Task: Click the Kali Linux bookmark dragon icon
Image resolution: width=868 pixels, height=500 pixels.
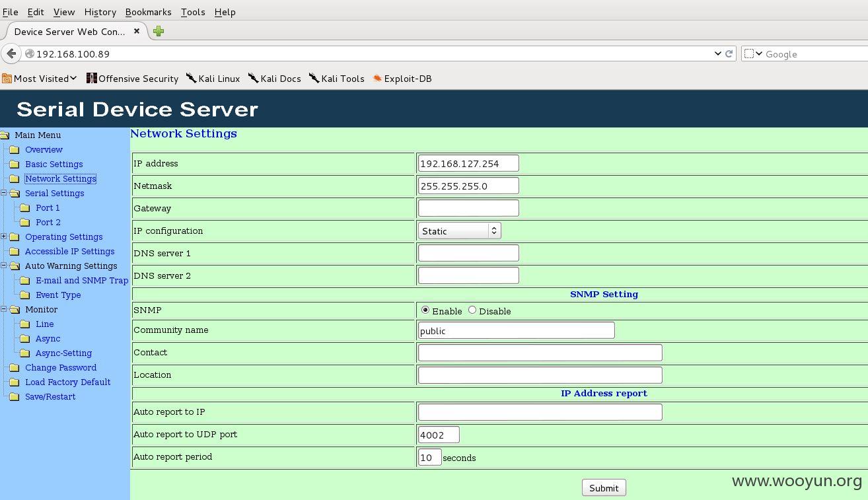Action: tap(191, 78)
